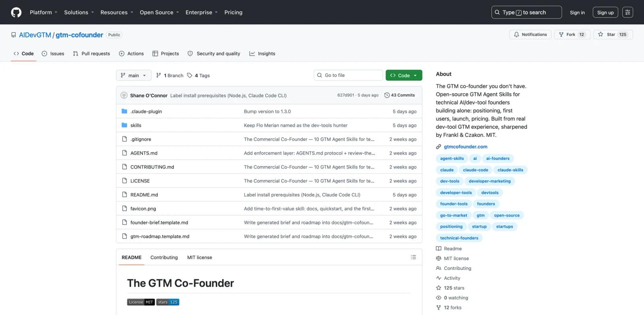Switch to the Pull requests tab
The height and width of the screenshot is (315, 644).
click(x=91, y=54)
